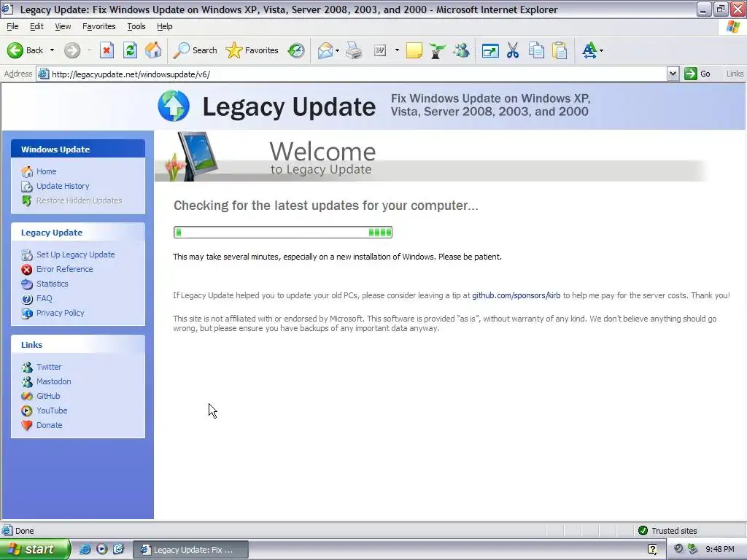Click the Back navigation button
Image resolution: width=747 pixels, height=560 pixels.
(x=25, y=50)
